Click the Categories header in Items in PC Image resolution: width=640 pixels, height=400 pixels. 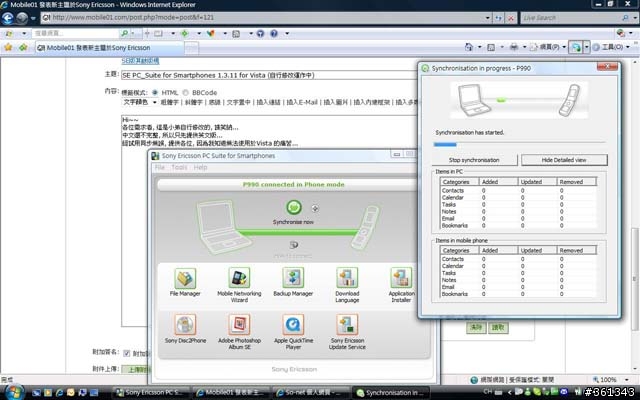[x=459, y=182]
